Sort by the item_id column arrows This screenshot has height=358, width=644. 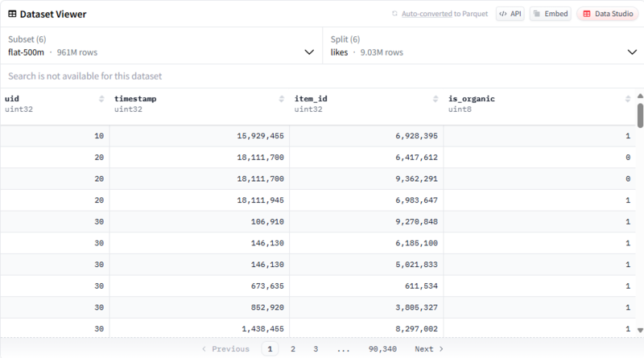436,99
